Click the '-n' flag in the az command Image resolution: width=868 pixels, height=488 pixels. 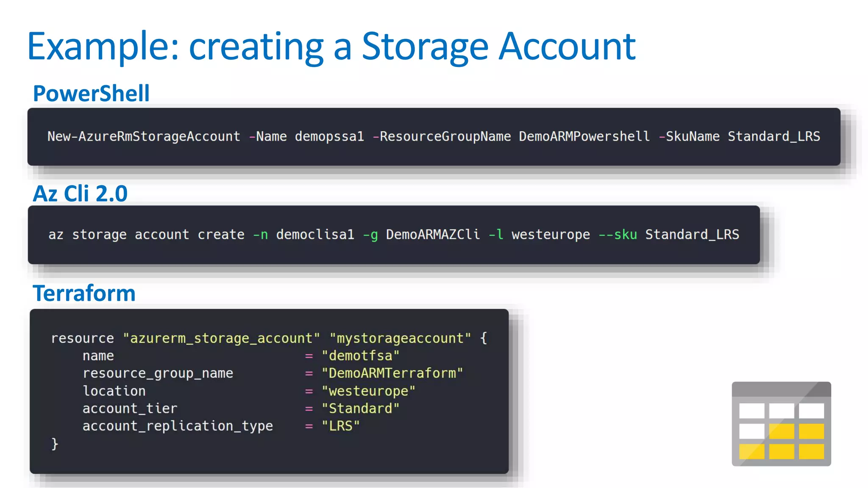[260, 235]
